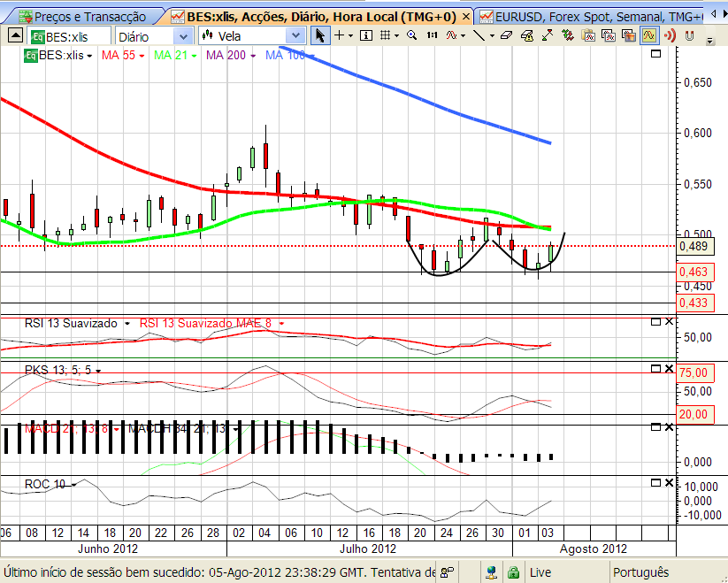Toggle the magnet snap icon
The width and height of the screenshot is (728, 583).
pos(689,35)
